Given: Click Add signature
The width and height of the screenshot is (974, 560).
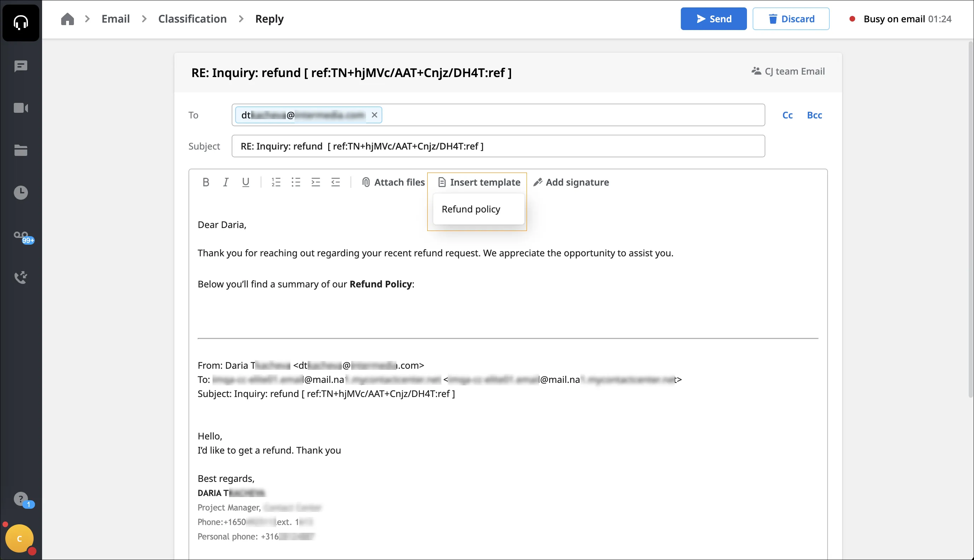Looking at the screenshot, I should [571, 182].
